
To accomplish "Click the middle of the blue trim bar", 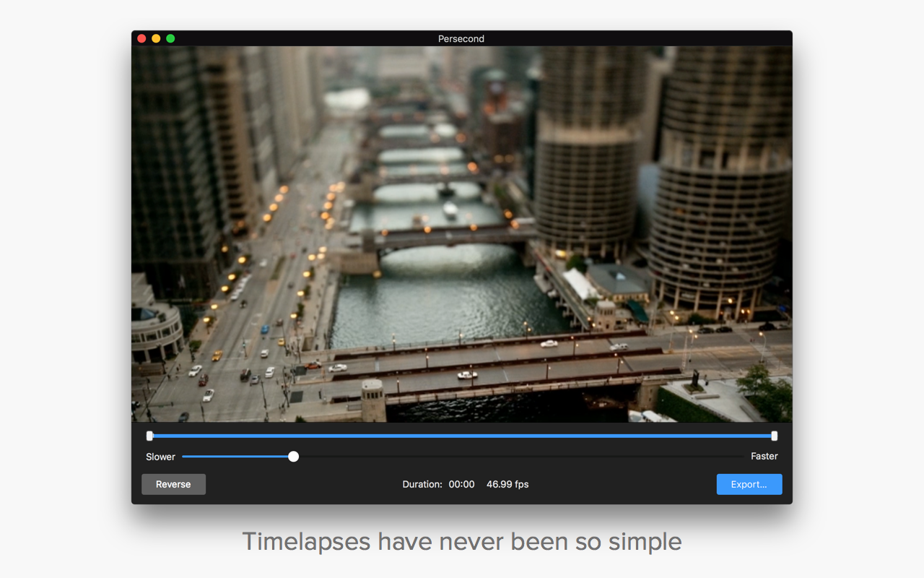I will [462, 436].
